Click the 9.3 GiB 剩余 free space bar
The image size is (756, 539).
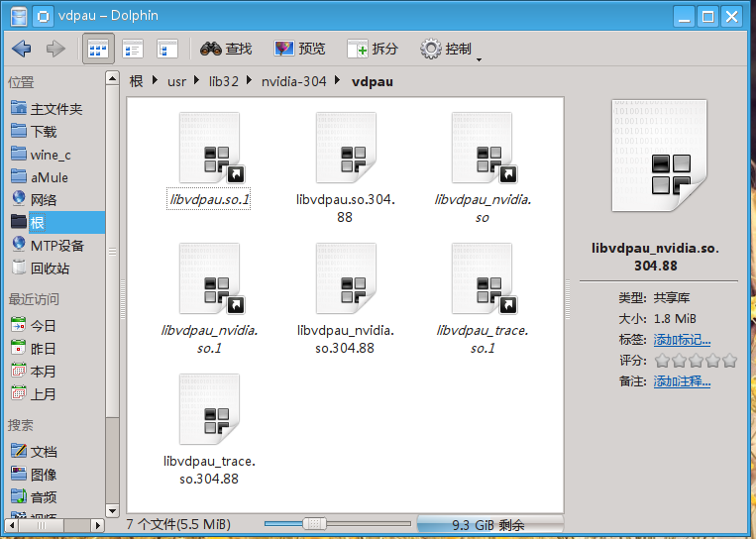[x=489, y=524]
